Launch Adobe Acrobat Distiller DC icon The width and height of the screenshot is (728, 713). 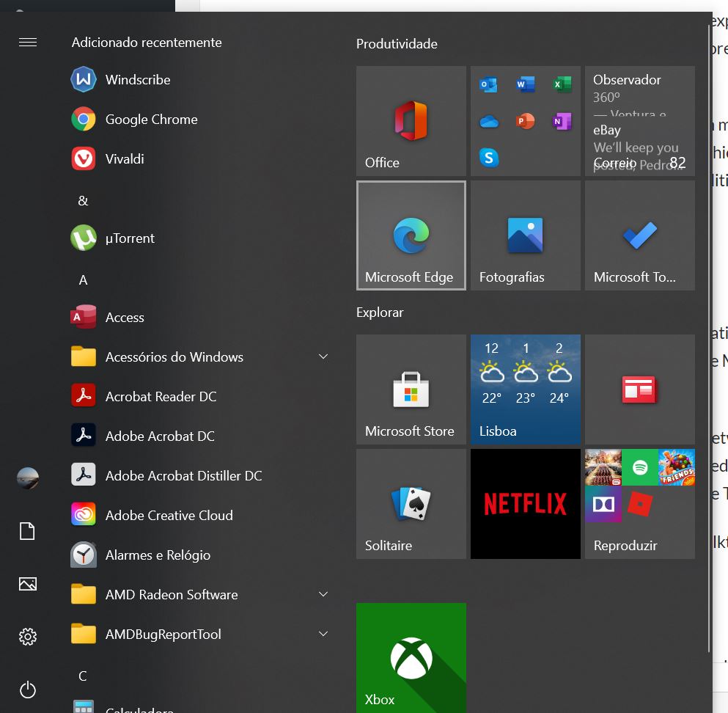[84, 475]
